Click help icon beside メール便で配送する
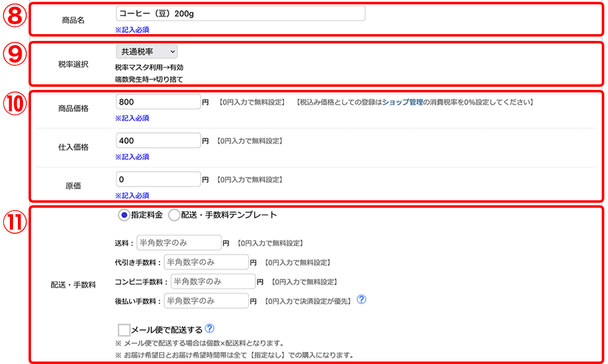Image resolution: width=608 pixels, height=364 pixels. pyautogui.click(x=210, y=329)
